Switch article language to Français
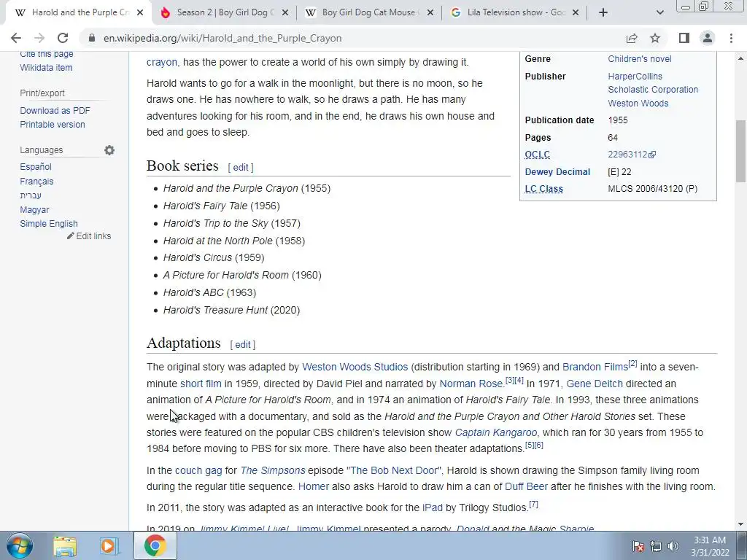 coord(36,181)
